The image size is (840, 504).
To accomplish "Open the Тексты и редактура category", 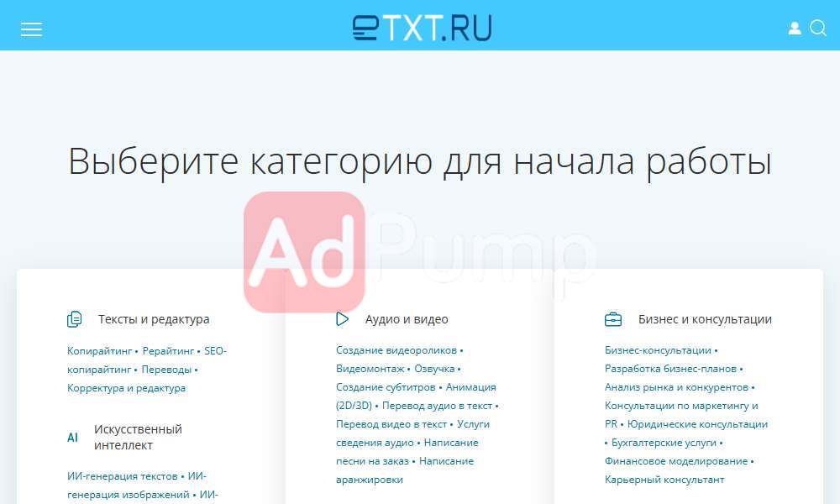I will pyautogui.click(x=154, y=319).
